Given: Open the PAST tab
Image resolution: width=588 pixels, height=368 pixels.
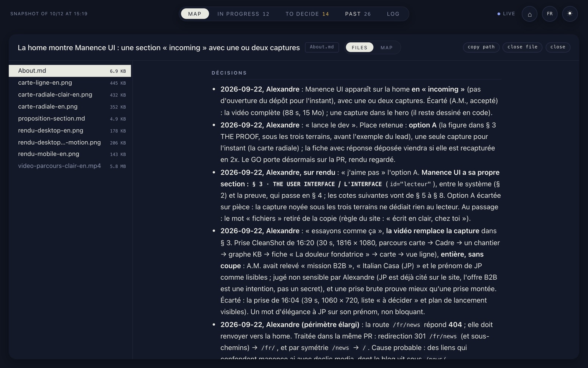Looking at the screenshot, I should (358, 14).
